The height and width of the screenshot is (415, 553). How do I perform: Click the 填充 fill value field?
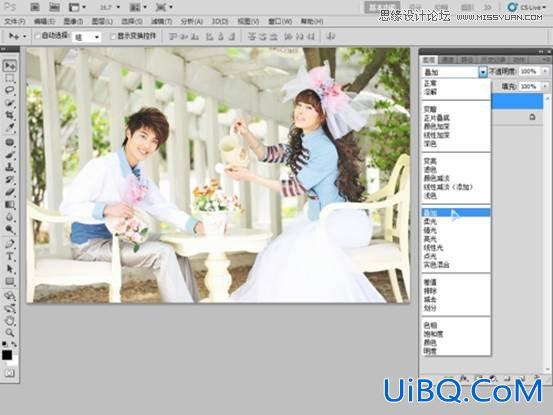tap(529, 86)
